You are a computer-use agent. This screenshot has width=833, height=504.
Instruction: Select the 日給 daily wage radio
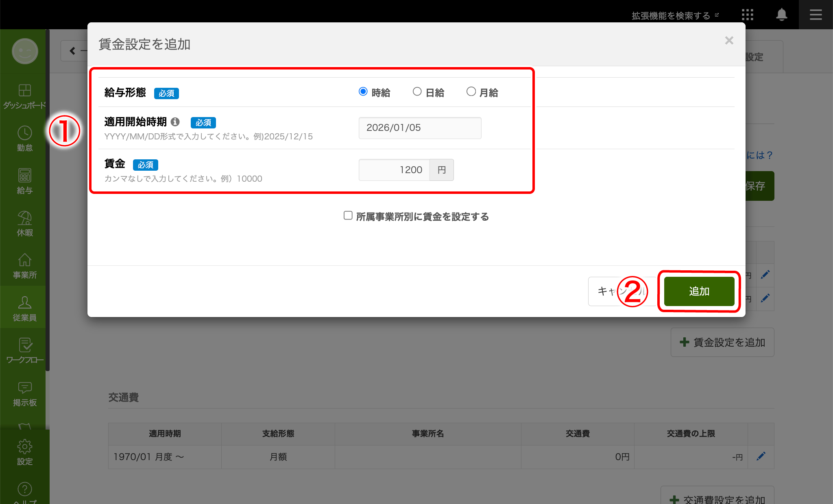click(x=417, y=92)
